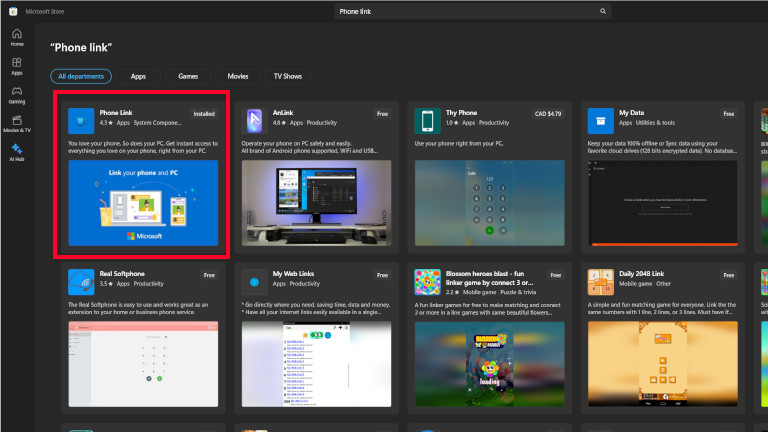This screenshot has height=432, width=768.
Task: Open AI Hub in the sidebar
Action: [x=16, y=152]
